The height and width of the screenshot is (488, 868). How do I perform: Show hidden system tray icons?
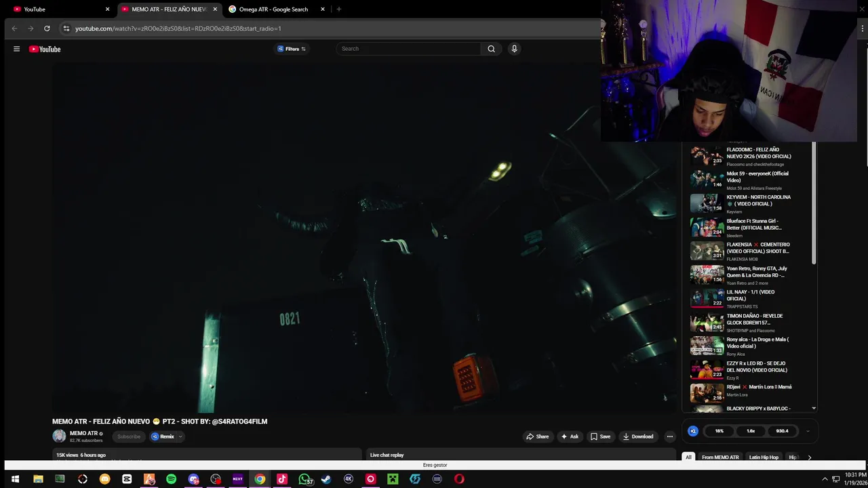pyautogui.click(x=825, y=479)
